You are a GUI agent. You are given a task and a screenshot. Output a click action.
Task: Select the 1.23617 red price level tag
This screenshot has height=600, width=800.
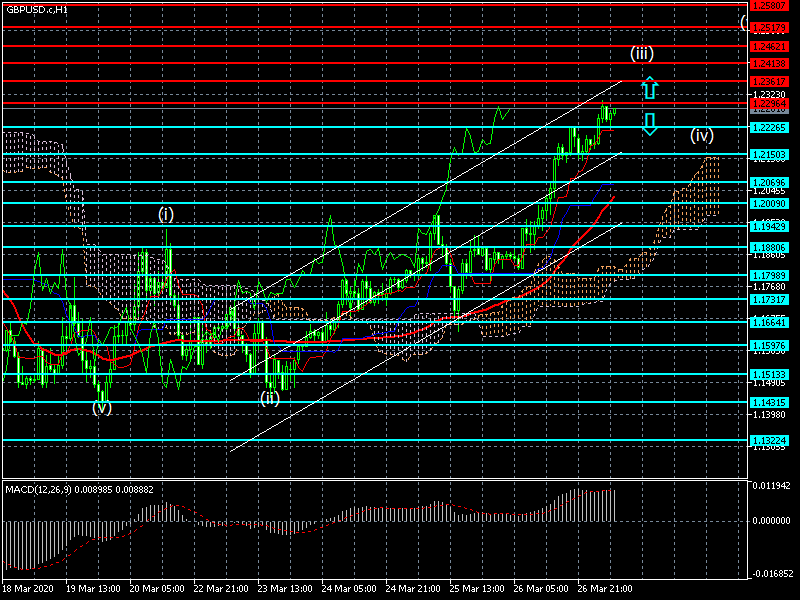click(769, 82)
